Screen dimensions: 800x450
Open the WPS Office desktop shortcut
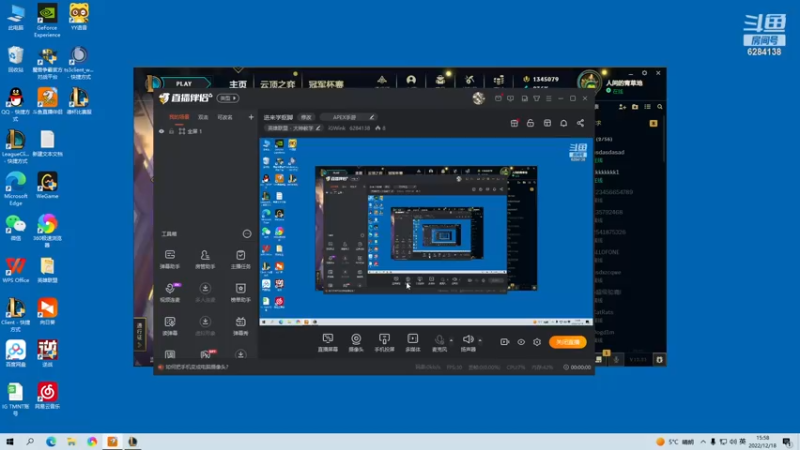(x=15, y=270)
